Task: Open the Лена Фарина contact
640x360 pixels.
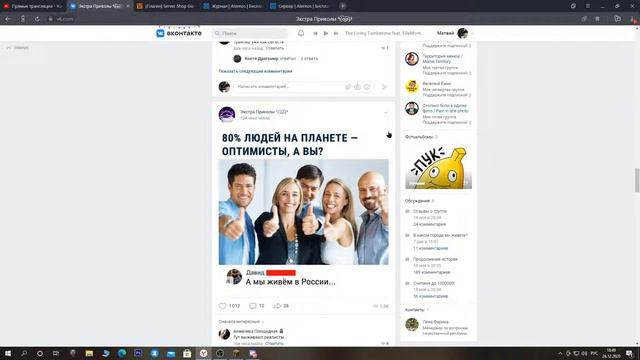Action: tap(436, 322)
